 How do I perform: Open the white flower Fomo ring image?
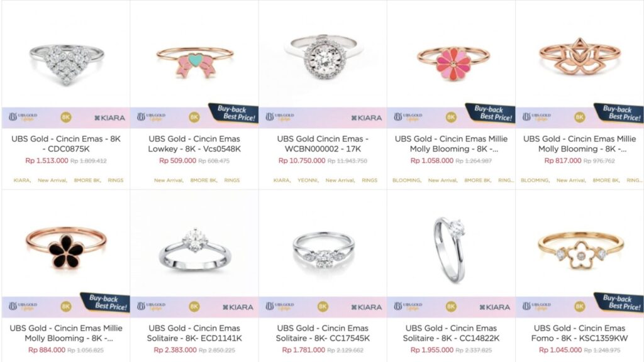580,250
